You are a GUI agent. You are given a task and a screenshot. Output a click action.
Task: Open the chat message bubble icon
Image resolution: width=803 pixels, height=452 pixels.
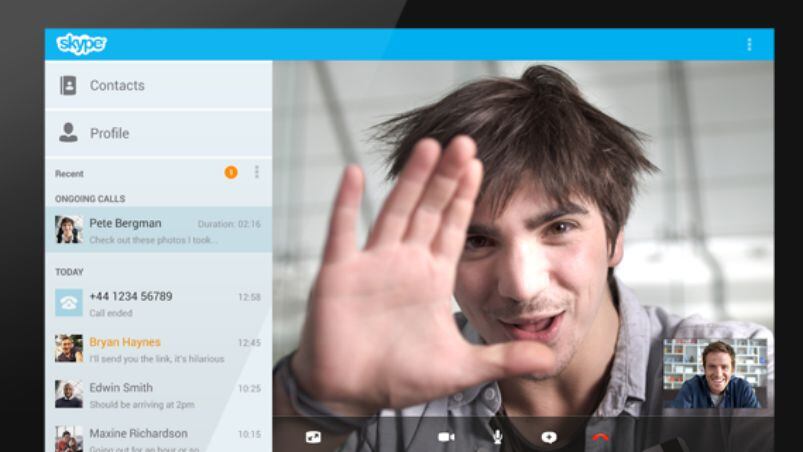coord(549,437)
